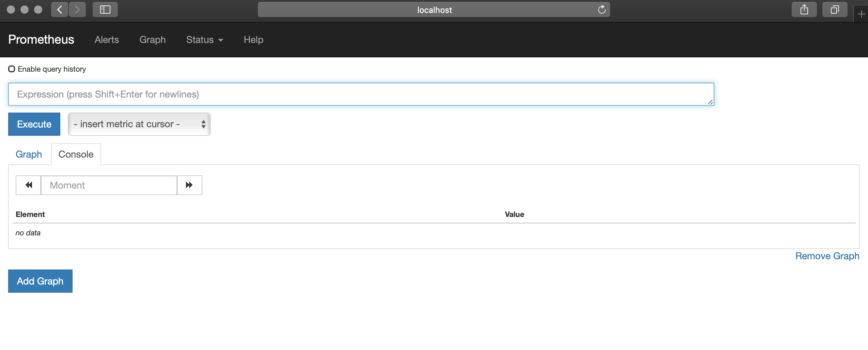
Task: Click the browser forward arrow
Action: 77,10
